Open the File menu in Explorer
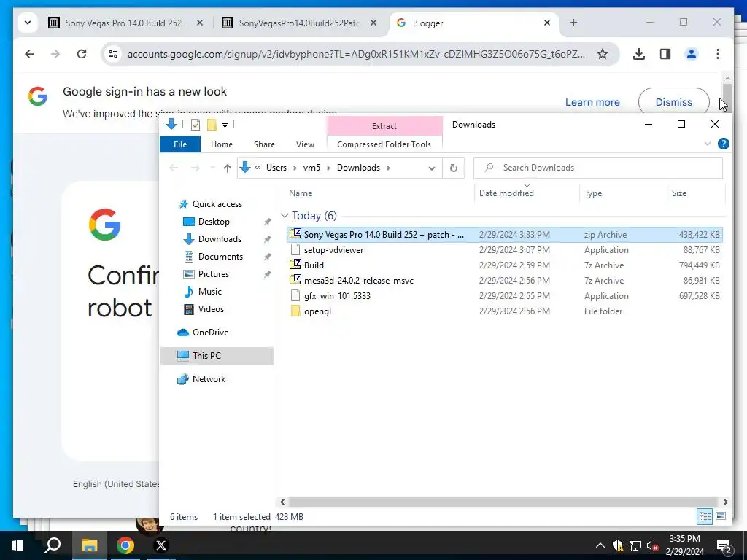This screenshot has height=560, width=747. click(x=180, y=144)
